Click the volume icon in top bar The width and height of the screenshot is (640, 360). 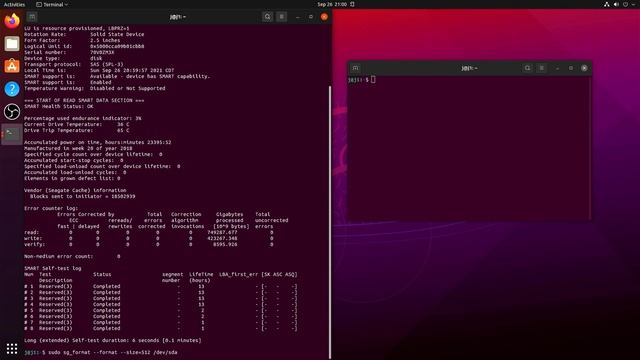point(616,4)
